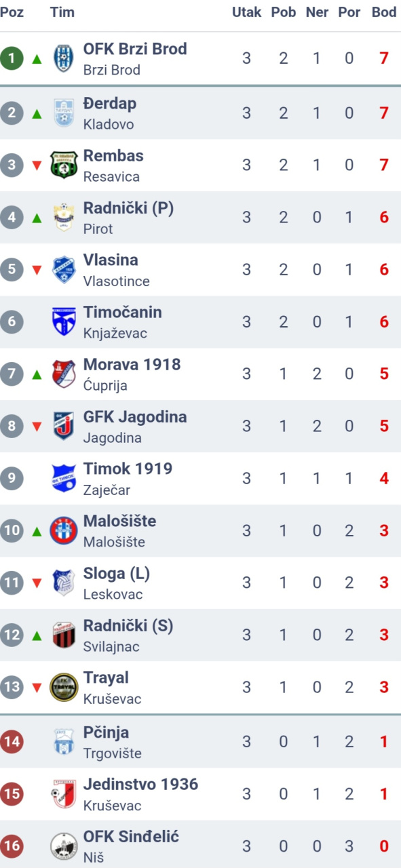Open the Radnički (P) team name link
Image resolution: width=401 pixels, height=868 pixels.
[x=128, y=208]
